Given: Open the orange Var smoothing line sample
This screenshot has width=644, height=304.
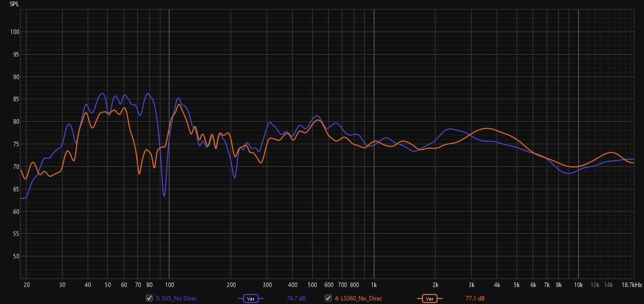Looking at the screenshot, I should click(x=428, y=298).
